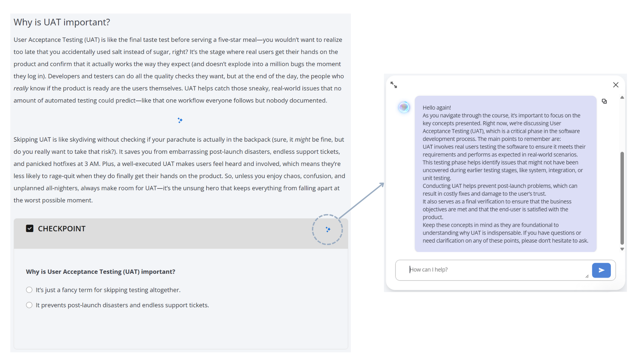Viewport: 644px width, 362px height.
Task: Click sparkle AI icon between the paragraphs
Action: click(x=180, y=120)
